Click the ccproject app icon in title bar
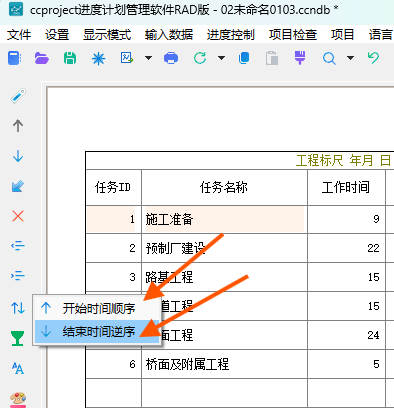Viewport: 394px width, 408px height. 16,10
